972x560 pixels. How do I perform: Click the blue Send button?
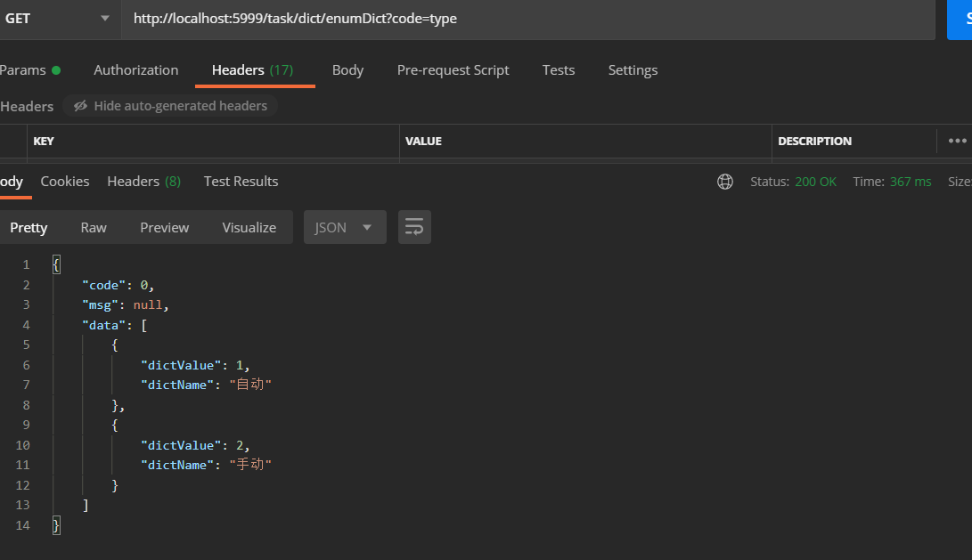960,19
